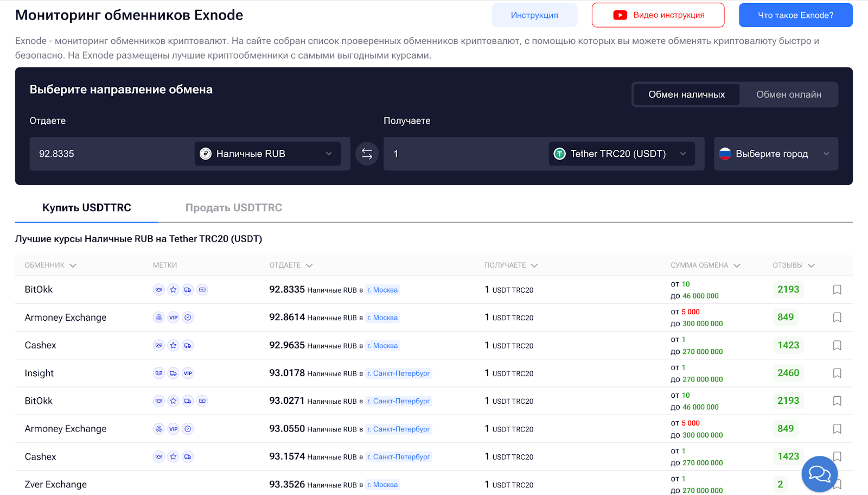The image size is (868, 495).
Task: Bookmark Armoney Exchange at the 92.8614 rate
Action: click(x=837, y=318)
